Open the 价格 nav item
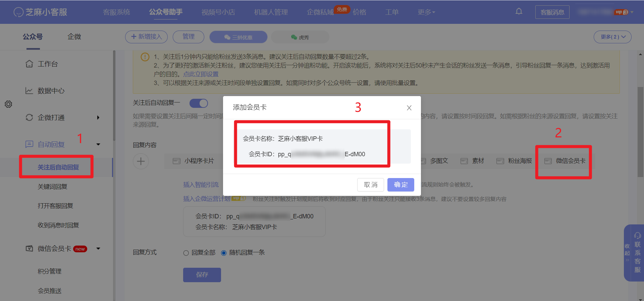 pos(360,12)
